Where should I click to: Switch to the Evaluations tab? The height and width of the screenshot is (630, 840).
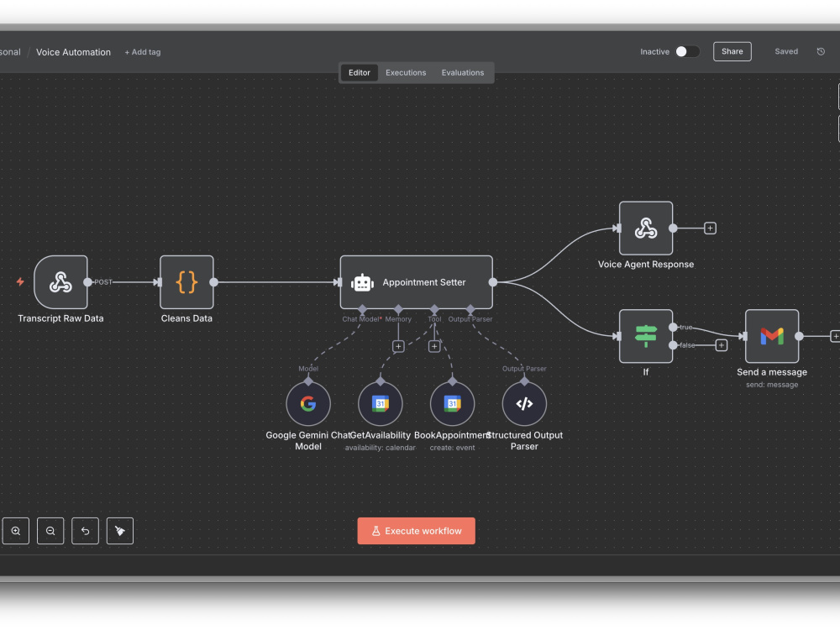tap(462, 72)
